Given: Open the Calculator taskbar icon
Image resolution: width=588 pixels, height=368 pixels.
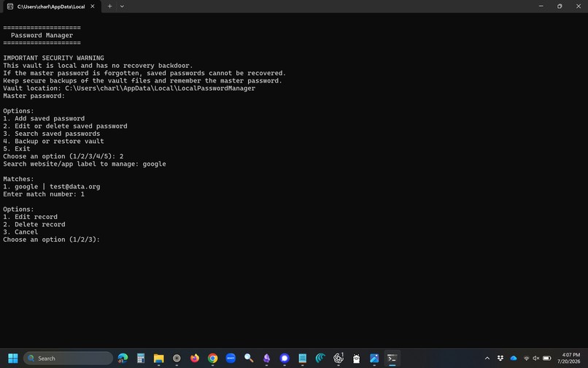Looking at the screenshot, I should coord(141,359).
